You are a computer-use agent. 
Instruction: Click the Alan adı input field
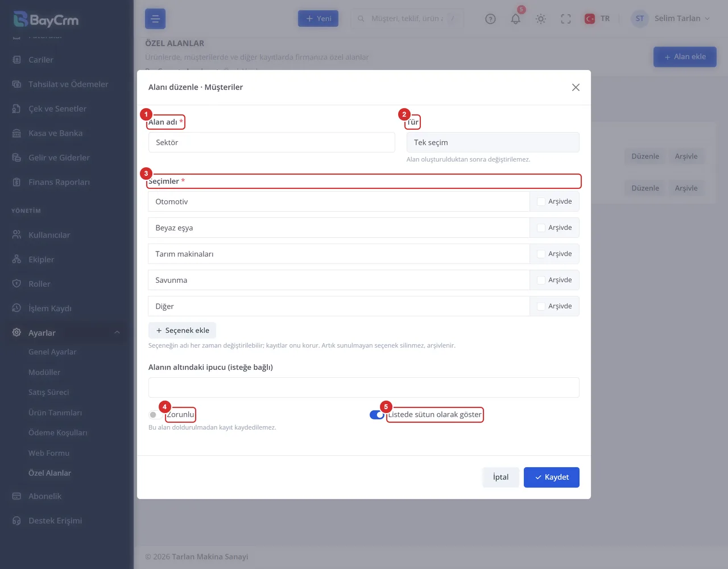click(271, 142)
